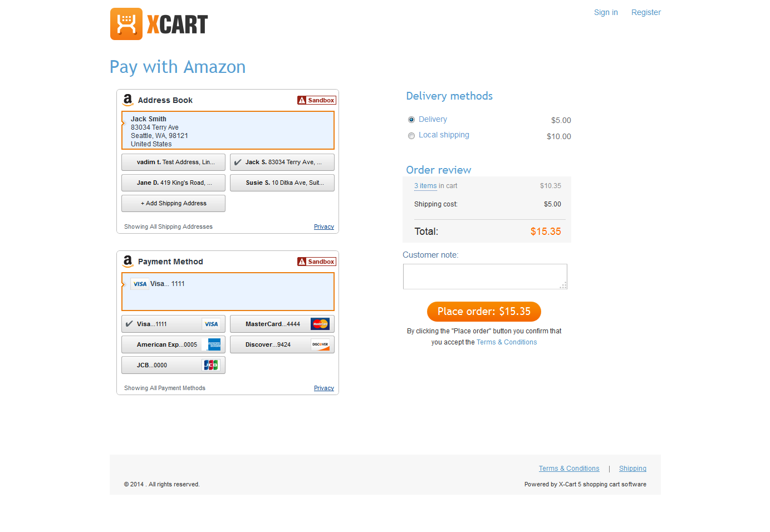Click the Amazon logo on Payment Method widget
770x532 pixels.
(x=128, y=262)
